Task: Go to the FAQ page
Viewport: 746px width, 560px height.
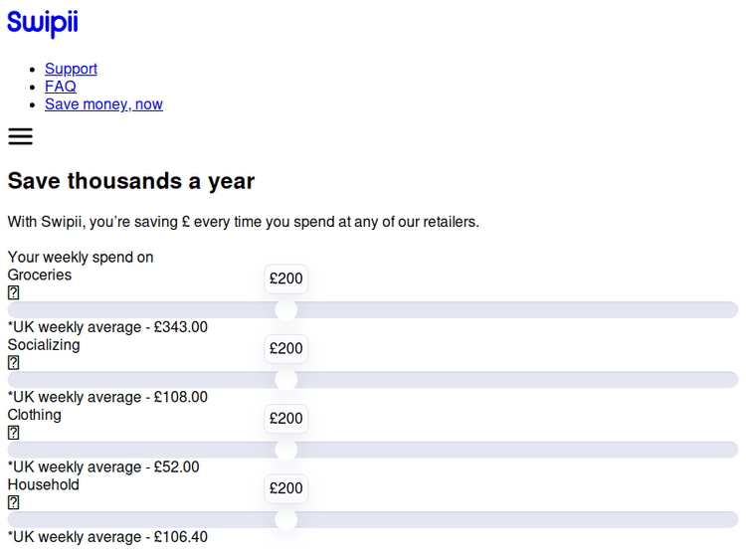Action: click(60, 87)
